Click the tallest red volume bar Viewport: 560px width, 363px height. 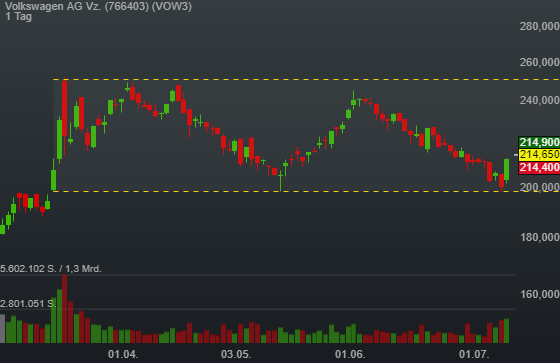pos(65,309)
